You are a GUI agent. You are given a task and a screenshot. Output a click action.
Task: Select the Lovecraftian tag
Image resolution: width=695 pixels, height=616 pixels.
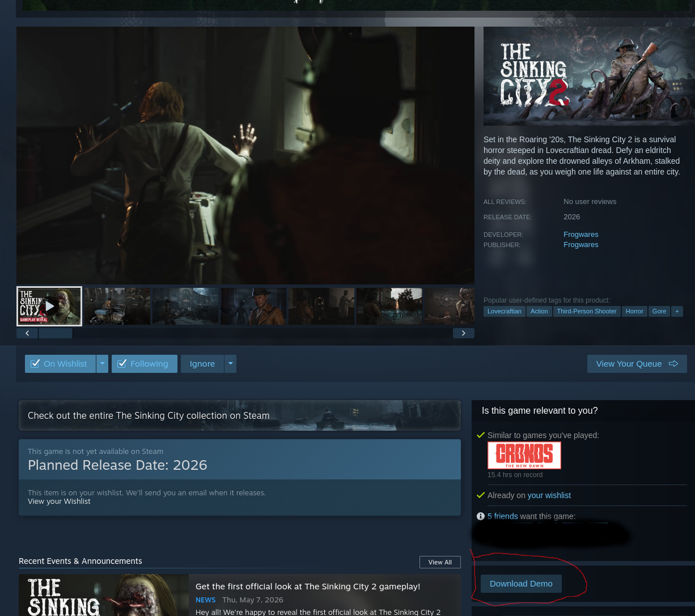pos(504,311)
